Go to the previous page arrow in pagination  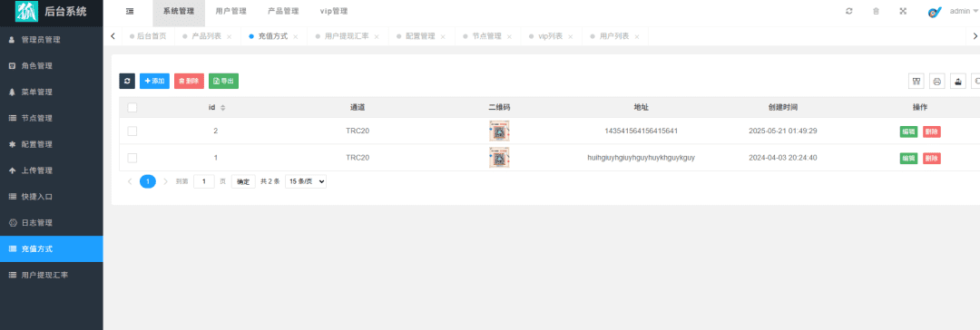(130, 181)
